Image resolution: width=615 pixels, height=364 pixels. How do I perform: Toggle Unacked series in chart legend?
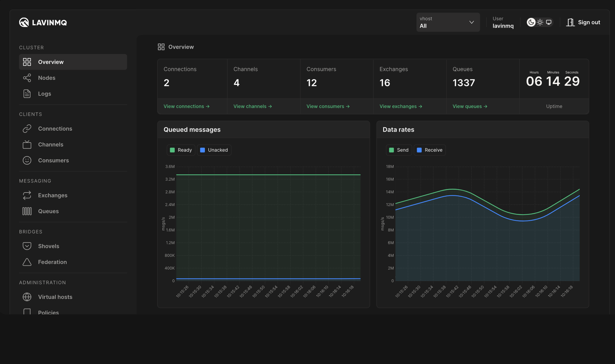tap(214, 150)
